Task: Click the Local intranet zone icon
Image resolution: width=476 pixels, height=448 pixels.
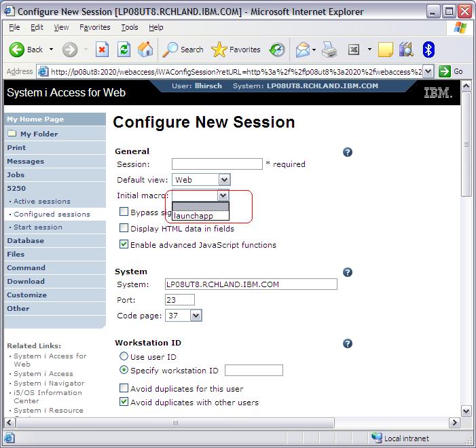Action: pyautogui.click(x=376, y=438)
